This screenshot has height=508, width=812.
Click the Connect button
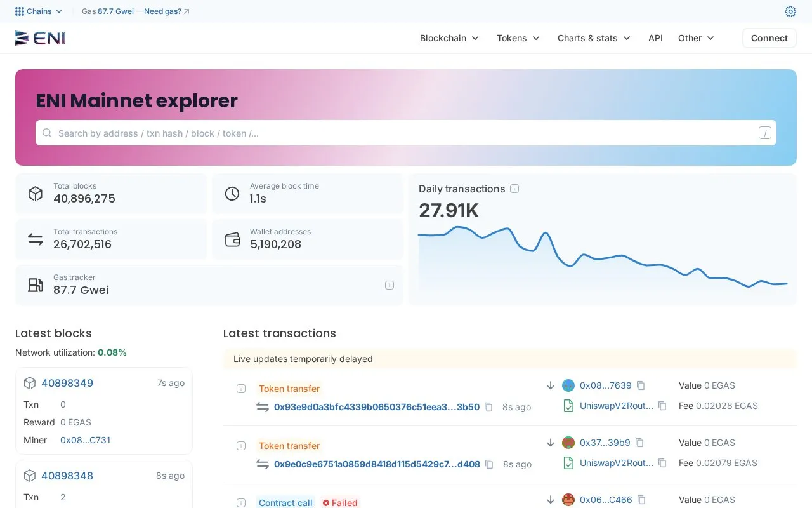point(769,38)
